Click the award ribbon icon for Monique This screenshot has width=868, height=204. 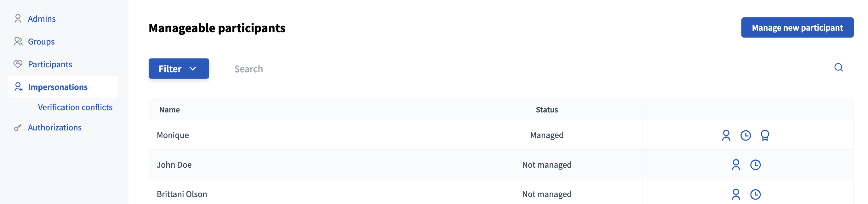coord(765,135)
